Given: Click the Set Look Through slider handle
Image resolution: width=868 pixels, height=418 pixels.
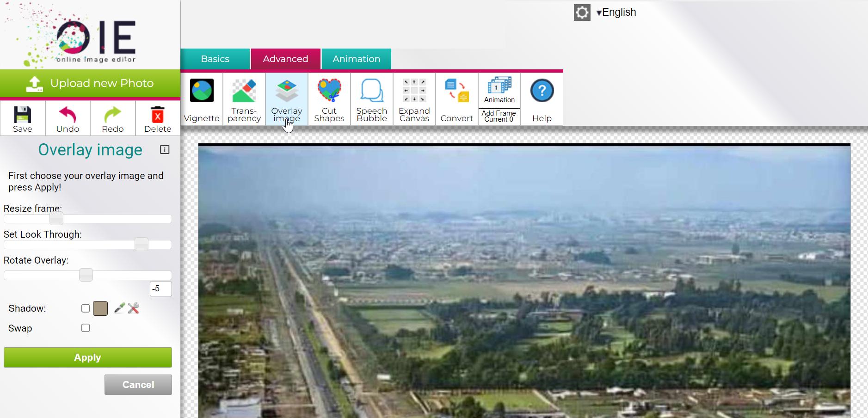Looking at the screenshot, I should tap(142, 244).
